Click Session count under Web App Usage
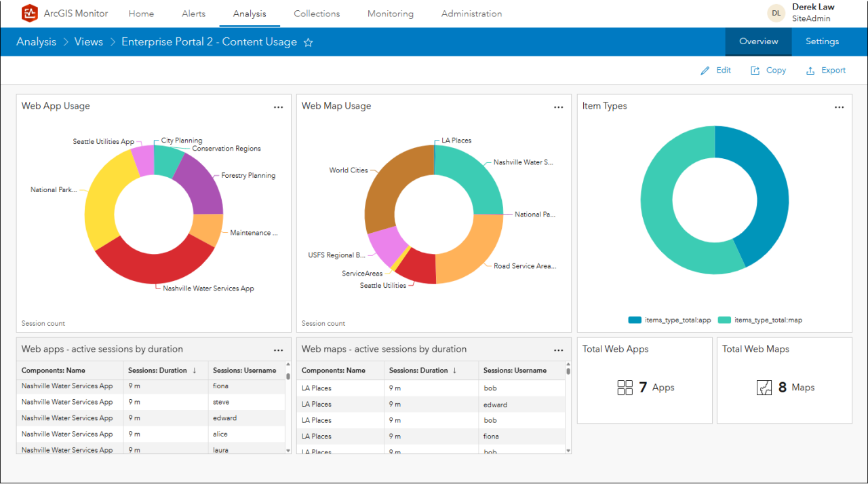 click(43, 324)
